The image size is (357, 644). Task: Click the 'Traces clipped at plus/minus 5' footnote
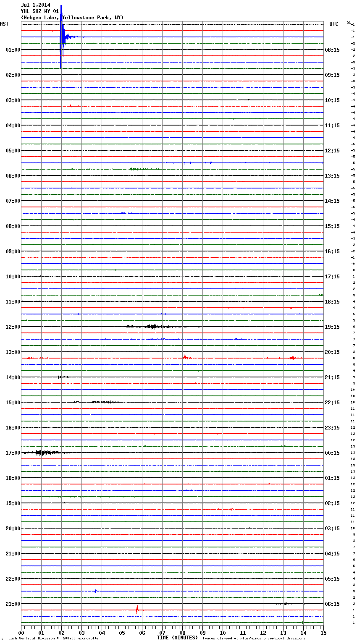point(254,639)
